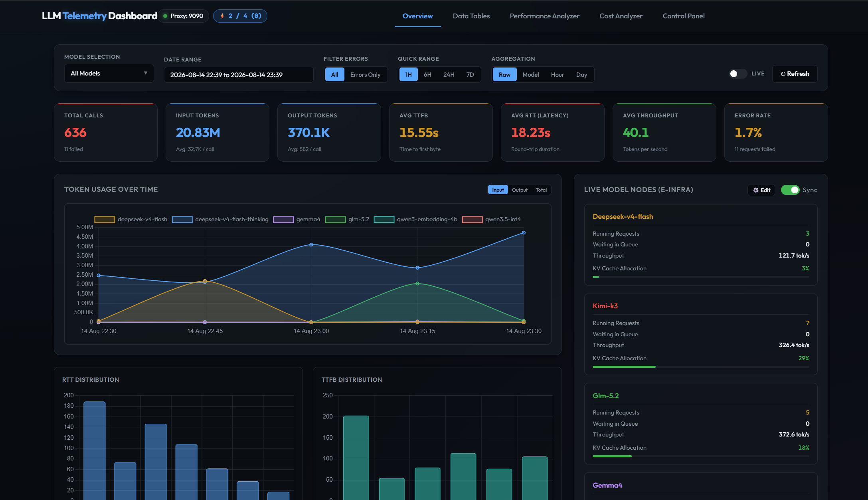Open the Overview tab
This screenshot has height=500, width=868.
(x=417, y=16)
